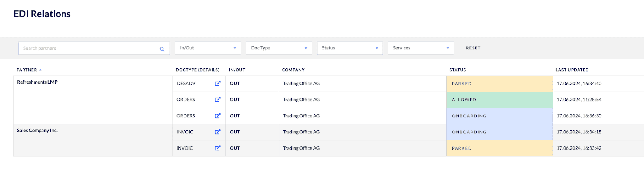Open details icon for ALLOWED ORDERS row
The image size is (644, 170).
[217, 100]
